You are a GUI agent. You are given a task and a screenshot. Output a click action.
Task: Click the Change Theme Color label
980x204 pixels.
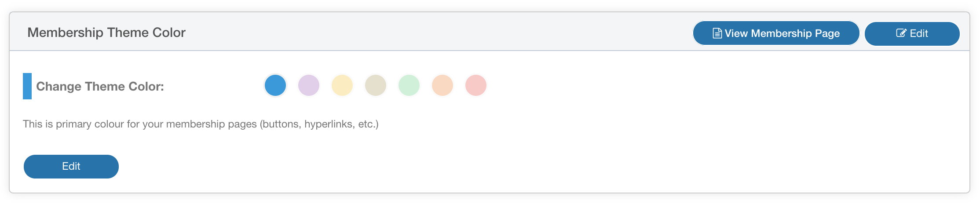click(100, 87)
